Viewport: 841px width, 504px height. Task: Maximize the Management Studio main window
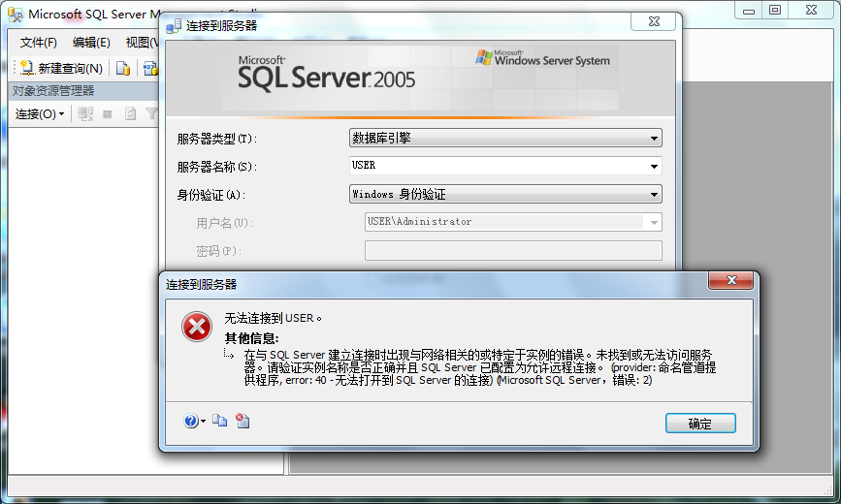click(x=775, y=11)
